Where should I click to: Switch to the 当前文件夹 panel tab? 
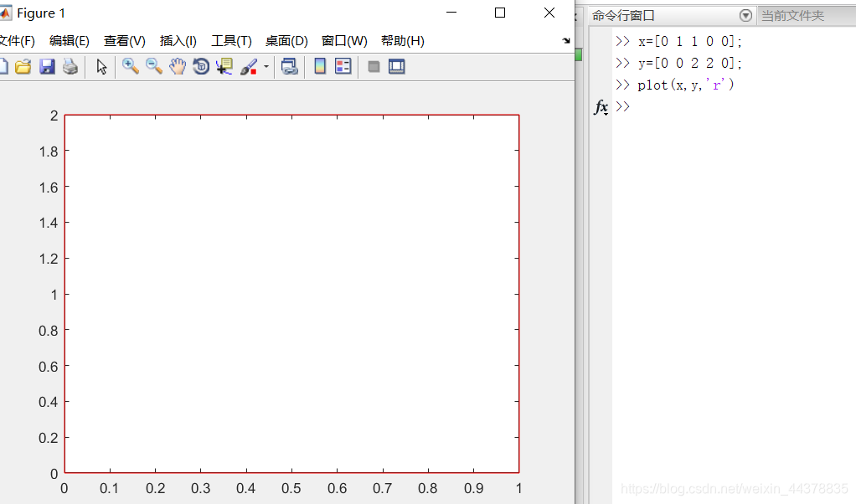(792, 16)
